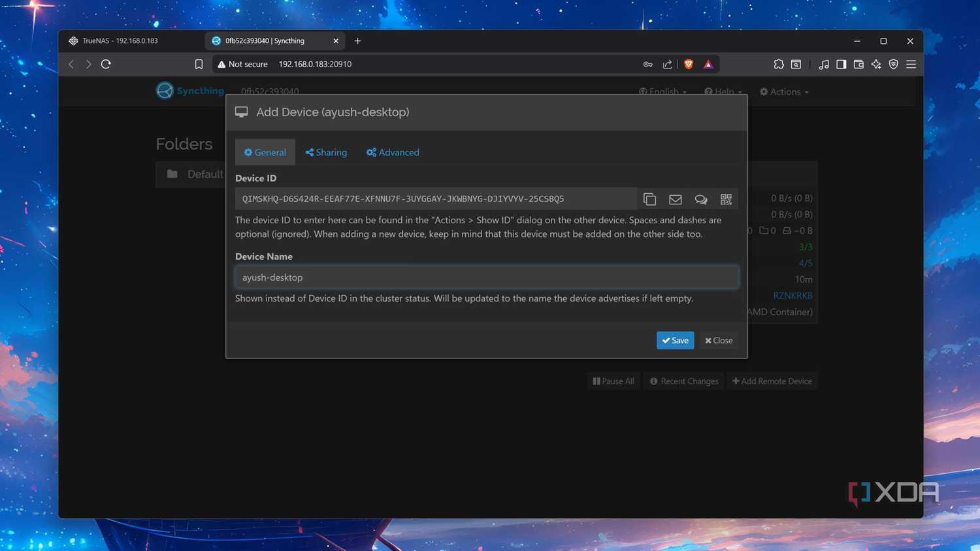Screen dimensions: 980x551
Task: Open the Advanced tab
Action: [393, 152]
